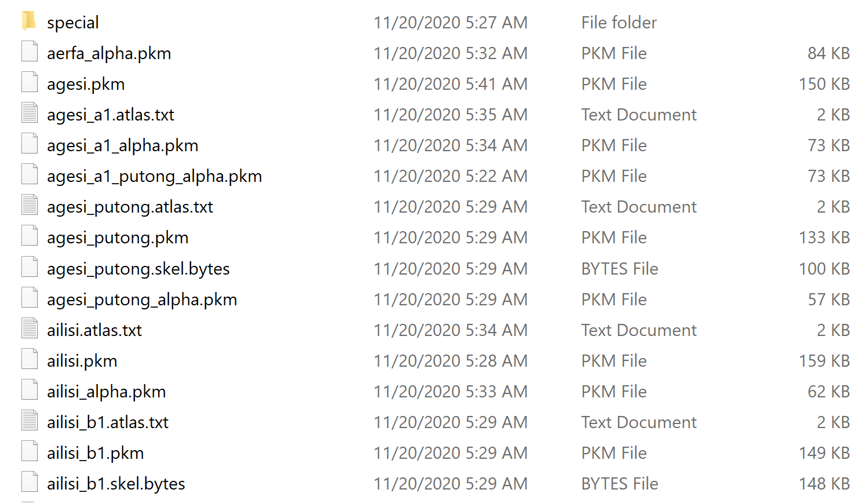Click the agesi.pkm file icon
This screenshot has height=504, width=866.
tap(30, 82)
